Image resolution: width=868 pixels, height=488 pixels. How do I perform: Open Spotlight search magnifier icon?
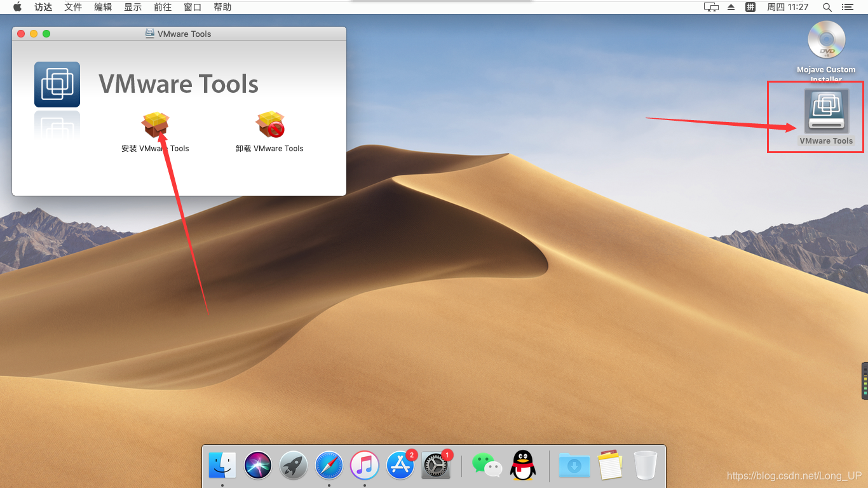pos(827,7)
